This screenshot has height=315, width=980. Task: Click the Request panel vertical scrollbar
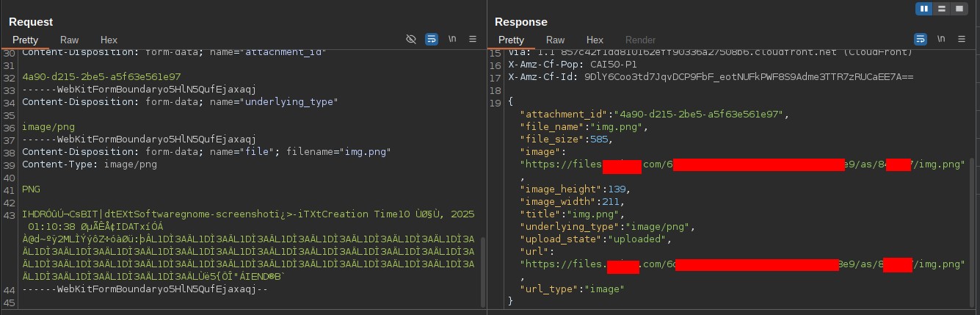coord(482,272)
